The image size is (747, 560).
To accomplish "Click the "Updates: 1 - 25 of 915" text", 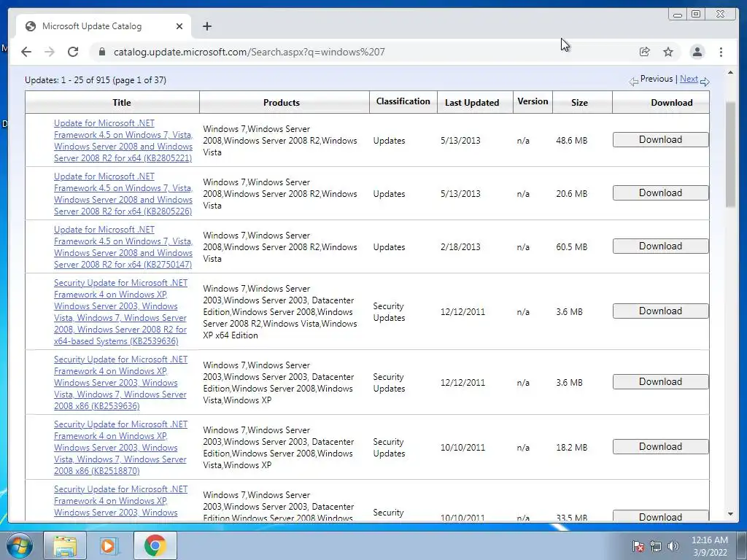I will pyautogui.click(x=67, y=80).
